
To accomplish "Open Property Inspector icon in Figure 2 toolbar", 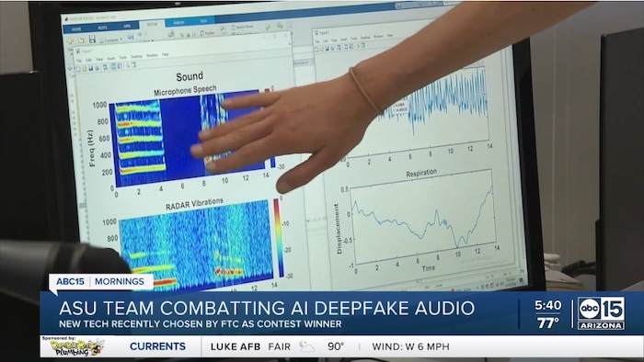I will click(x=363, y=45).
